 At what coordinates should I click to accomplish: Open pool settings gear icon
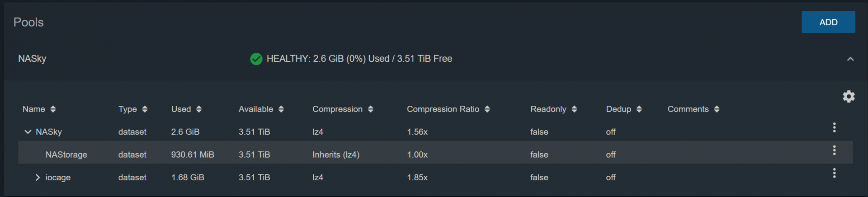849,96
